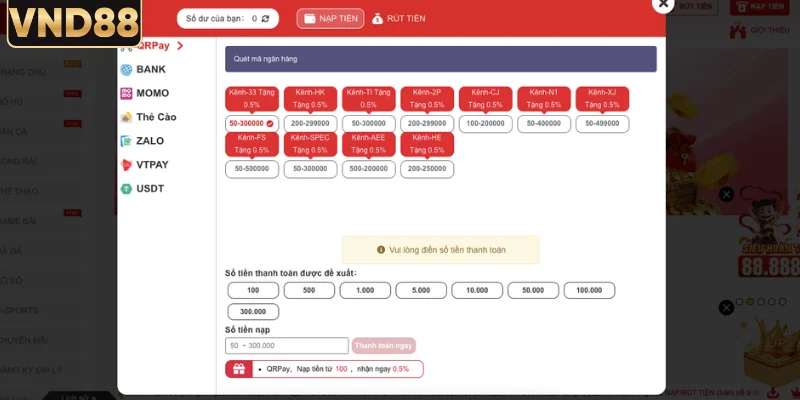Viewport: 800px width, 400px height.
Task: Click the Quét mã ngân hàng banner
Action: (441, 59)
